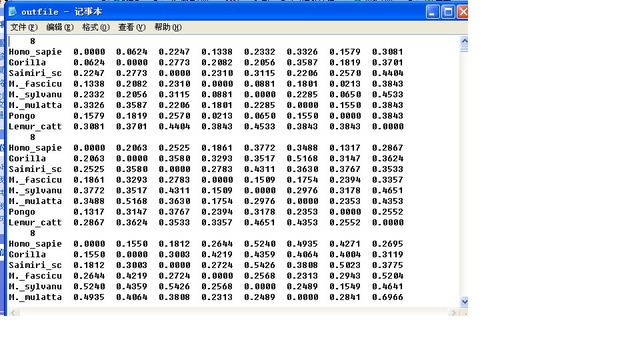
Task: Click the Notepad icon in the title bar
Action: tap(13, 11)
